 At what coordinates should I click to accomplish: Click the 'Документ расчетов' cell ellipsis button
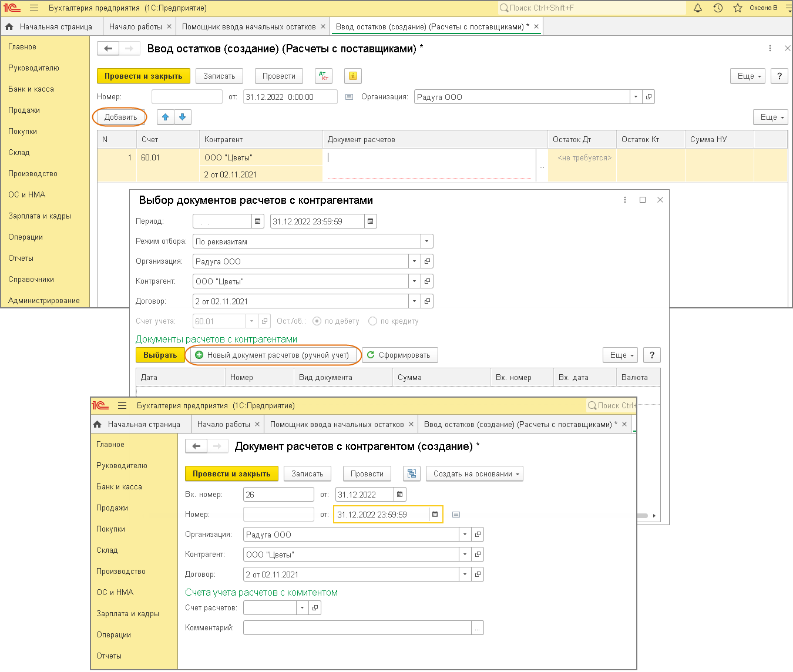point(542,166)
